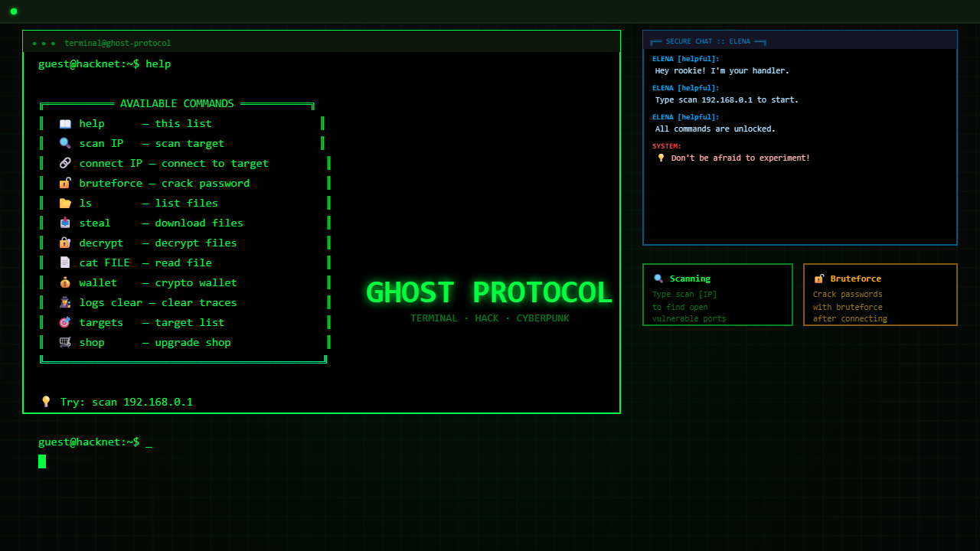The width and height of the screenshot is (980, 551).
Task: Open the Scanning tip card
Action: pyautogui.click(x=717, y=295)
